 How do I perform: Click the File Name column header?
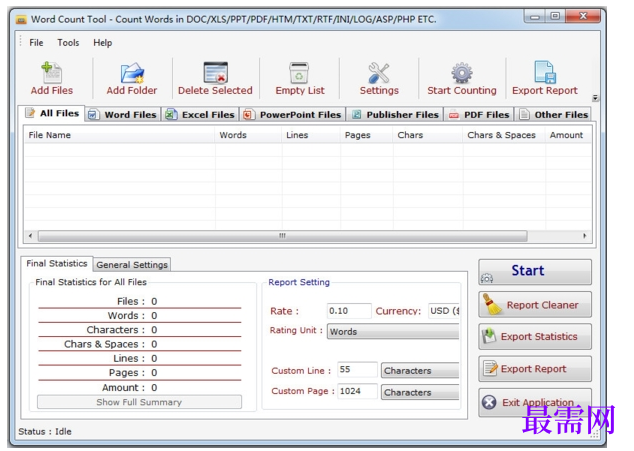[119, 135]
